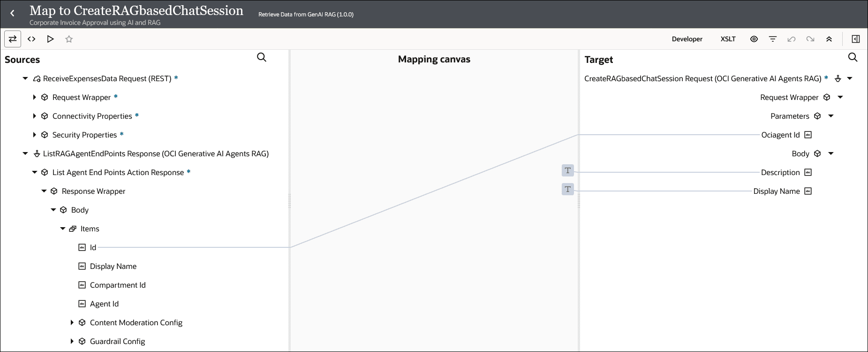Click Security Properties label
This screenshot has height=352, width=868.
tap(84, 135)
